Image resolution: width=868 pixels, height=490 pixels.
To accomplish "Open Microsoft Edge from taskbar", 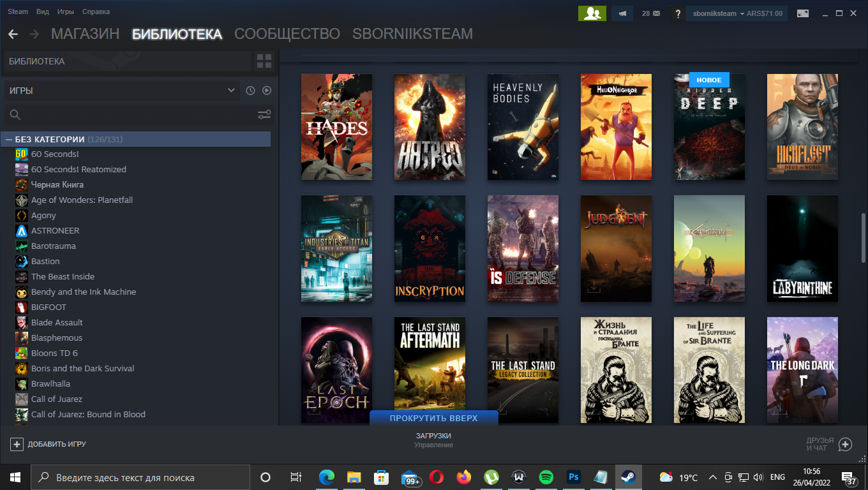I will (327, 477).
